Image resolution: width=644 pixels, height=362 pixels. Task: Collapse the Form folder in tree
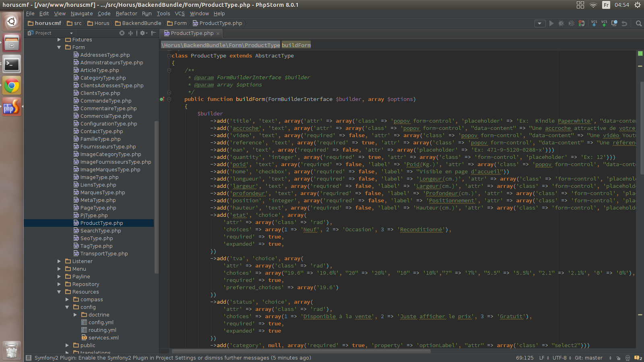pyautogui.click(x=59, y=47)
